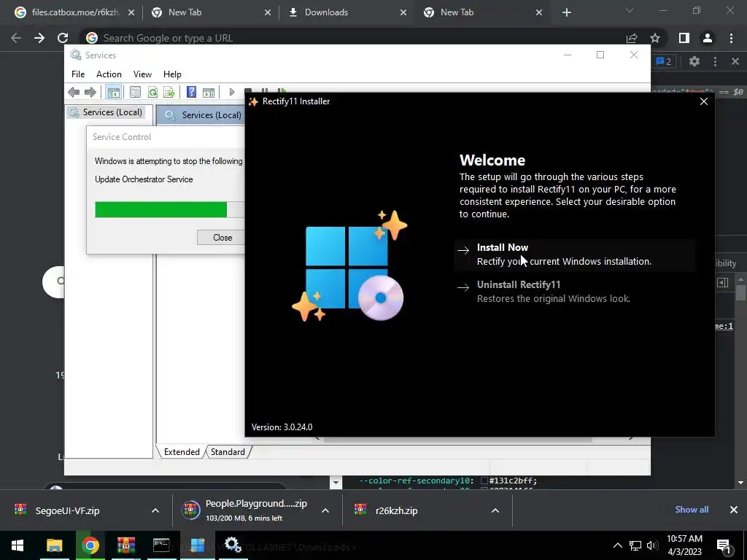Expand People.Playground zip download options
Viewport: 747px width, 560px height.
click(x=325, y=510)
